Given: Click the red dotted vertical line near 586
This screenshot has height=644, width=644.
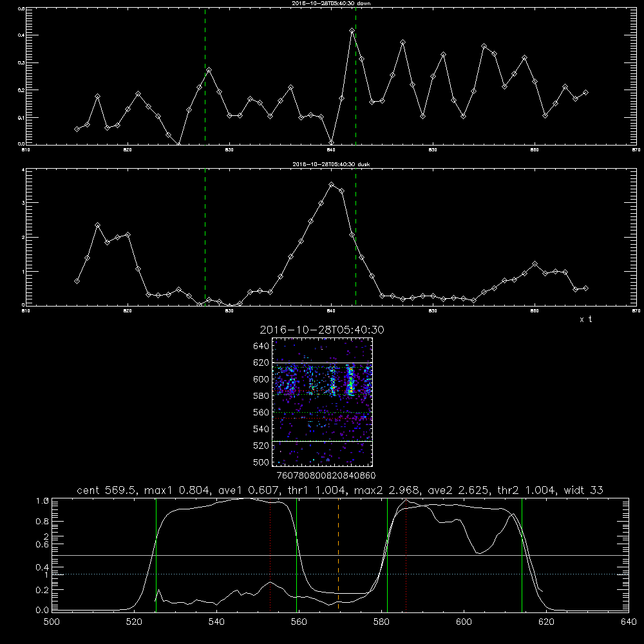Looking at the screenshot, I should 406,554.
